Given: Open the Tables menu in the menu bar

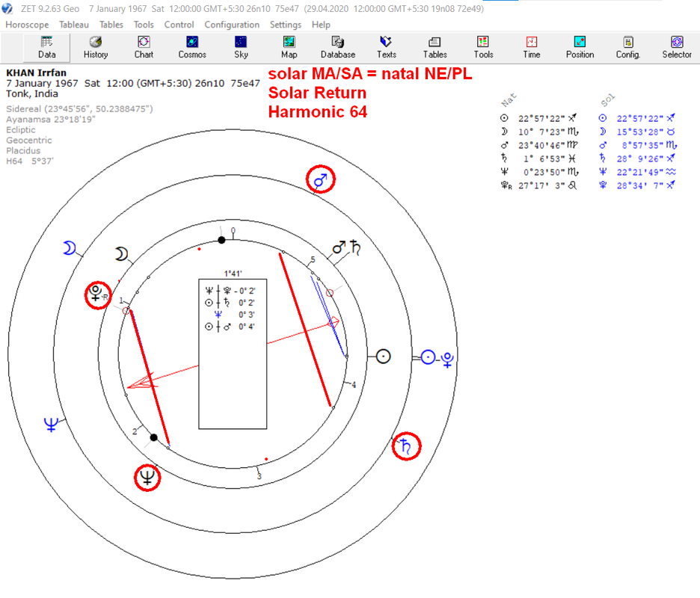Looking at the screenshot, I should tap(111, 25).
